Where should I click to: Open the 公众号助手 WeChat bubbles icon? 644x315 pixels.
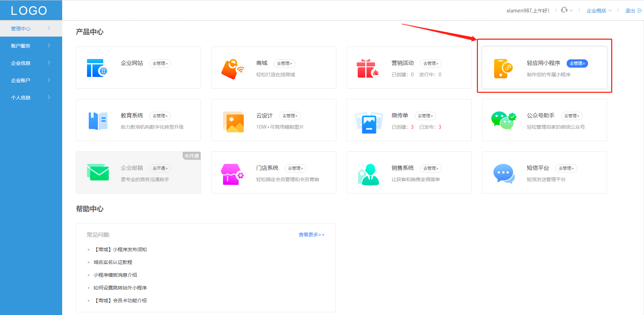(x=504, y=120)
